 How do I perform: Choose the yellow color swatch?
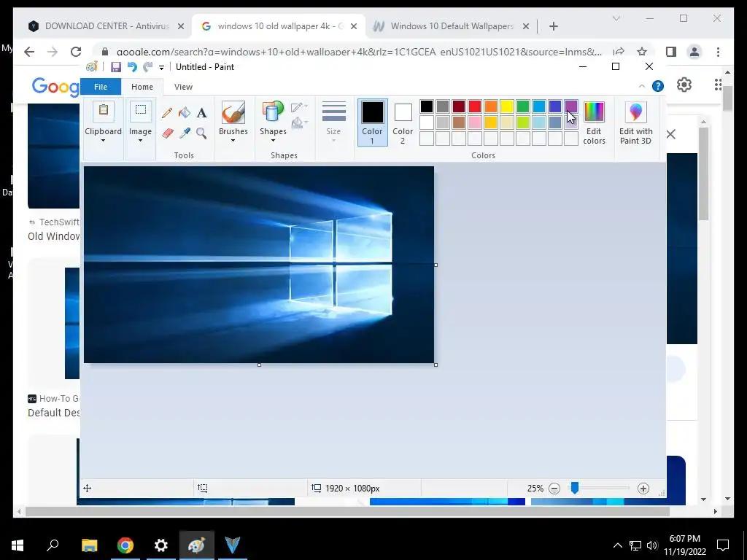coord(507,106)
